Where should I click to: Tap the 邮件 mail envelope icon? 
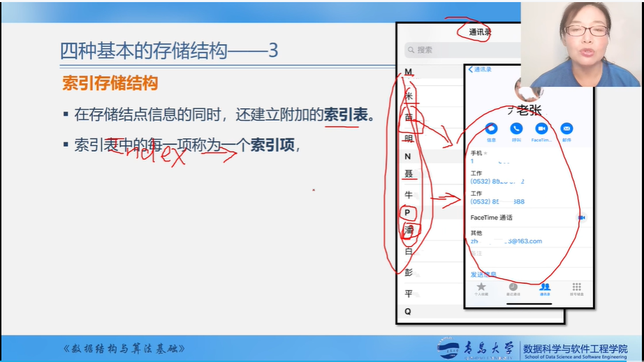click(x=566, y=129)
